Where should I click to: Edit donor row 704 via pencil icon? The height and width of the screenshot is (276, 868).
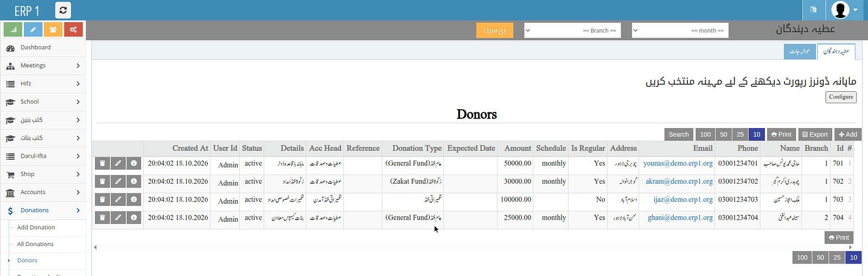[x=118, y=218]
